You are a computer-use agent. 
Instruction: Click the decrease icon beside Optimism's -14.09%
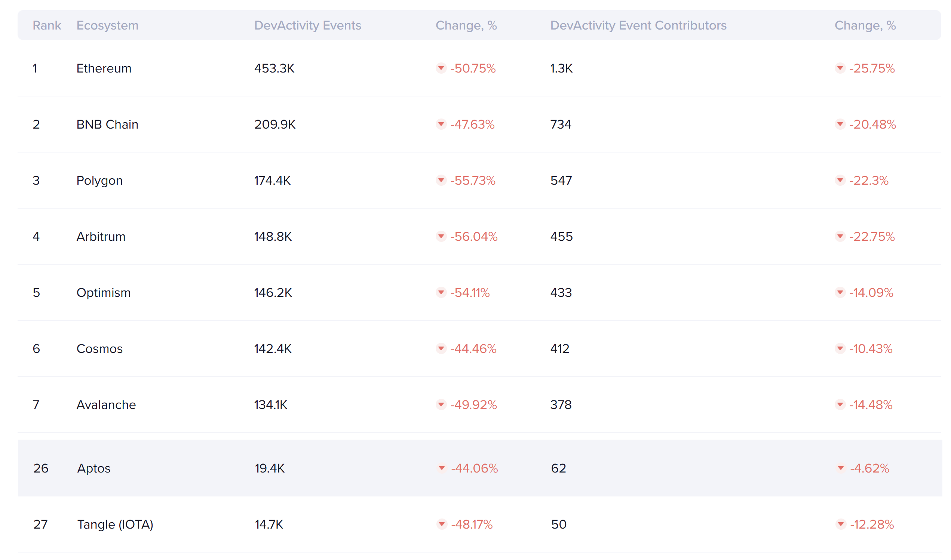[x=840, y=292]
